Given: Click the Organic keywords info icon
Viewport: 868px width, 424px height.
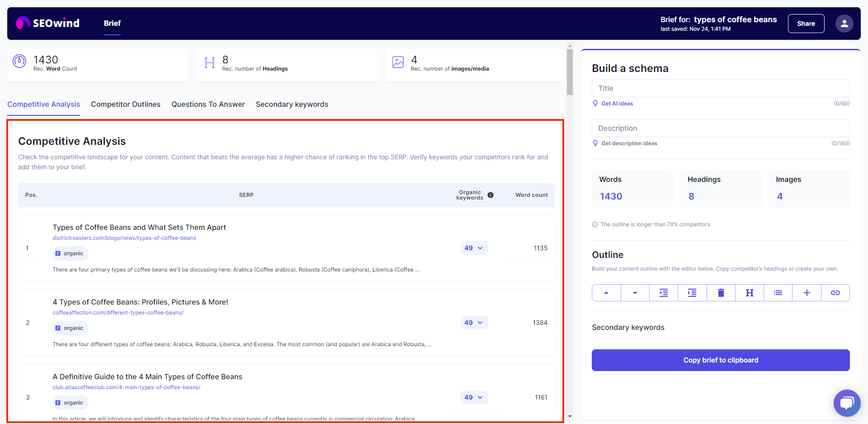Looking at the screenshot, I should tap(491, 195).
